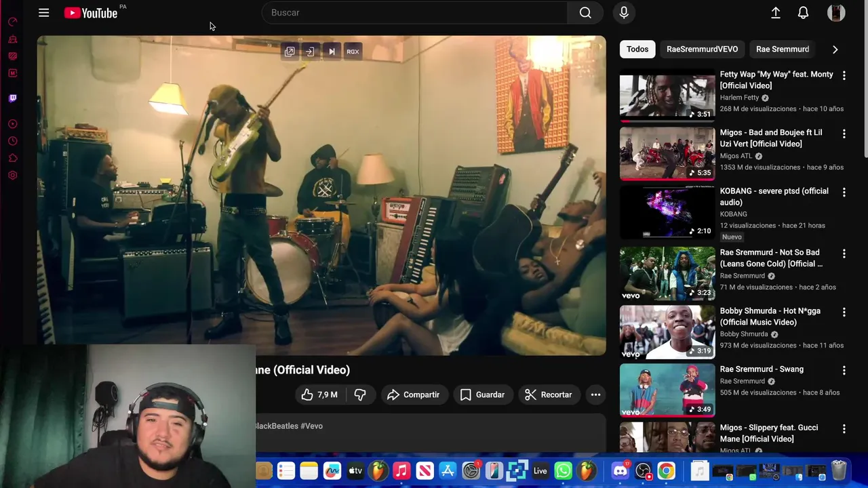Open Apple TV from the Dock
868x488 pixels.
(x=355, y=470)
